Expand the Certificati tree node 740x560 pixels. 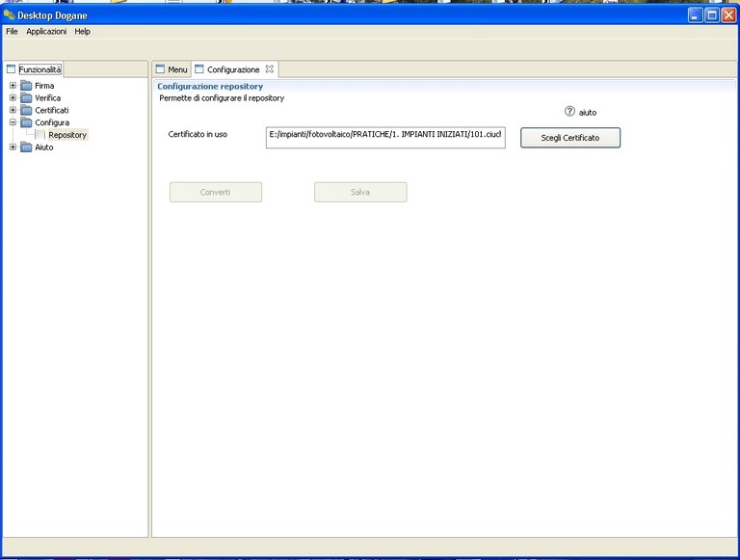(x=13, y=110)
